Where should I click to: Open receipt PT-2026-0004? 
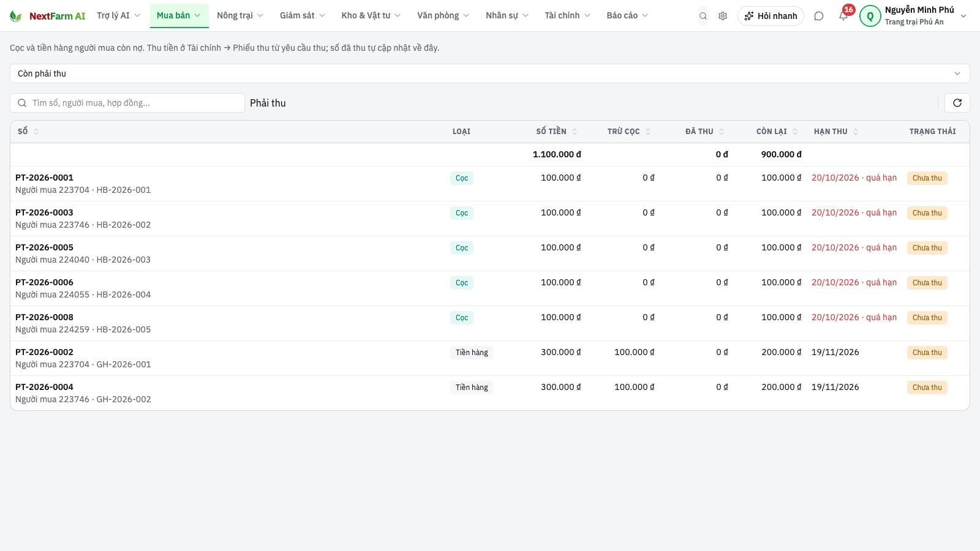point(44,387)
